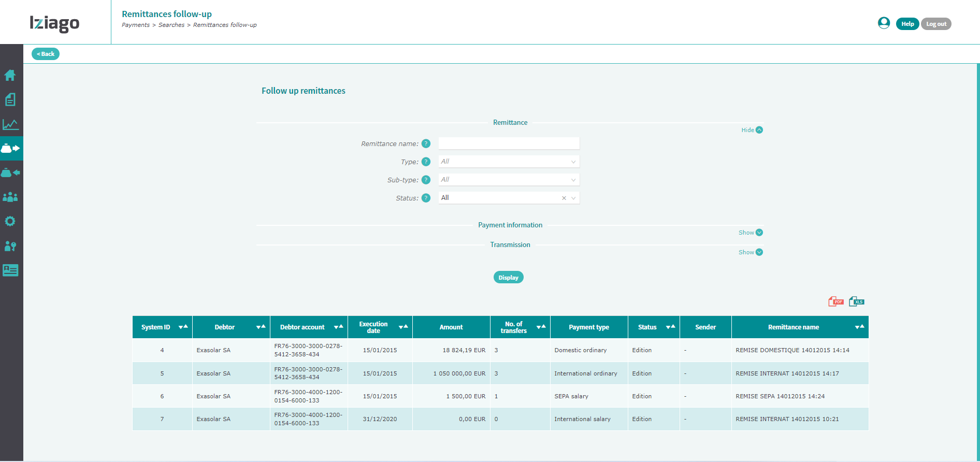Select the outgoing payments purse icon
980x462 pixels.
click(x=11, y=148)
